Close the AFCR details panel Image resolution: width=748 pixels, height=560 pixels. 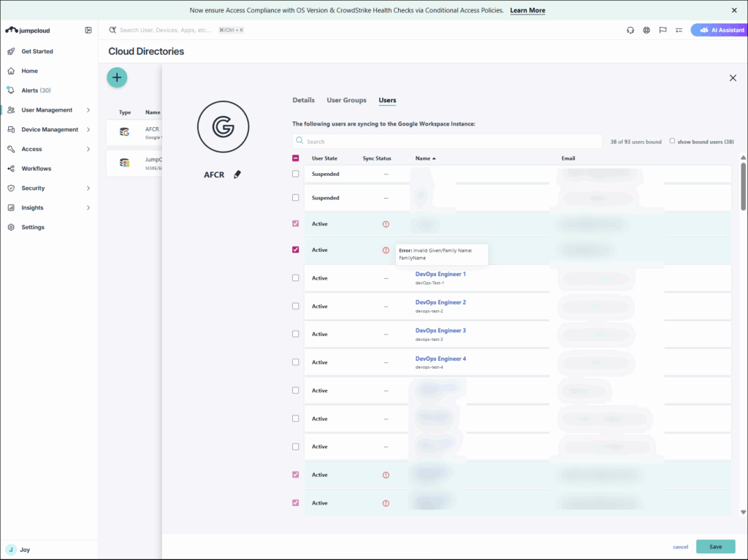tap(733, 78)
